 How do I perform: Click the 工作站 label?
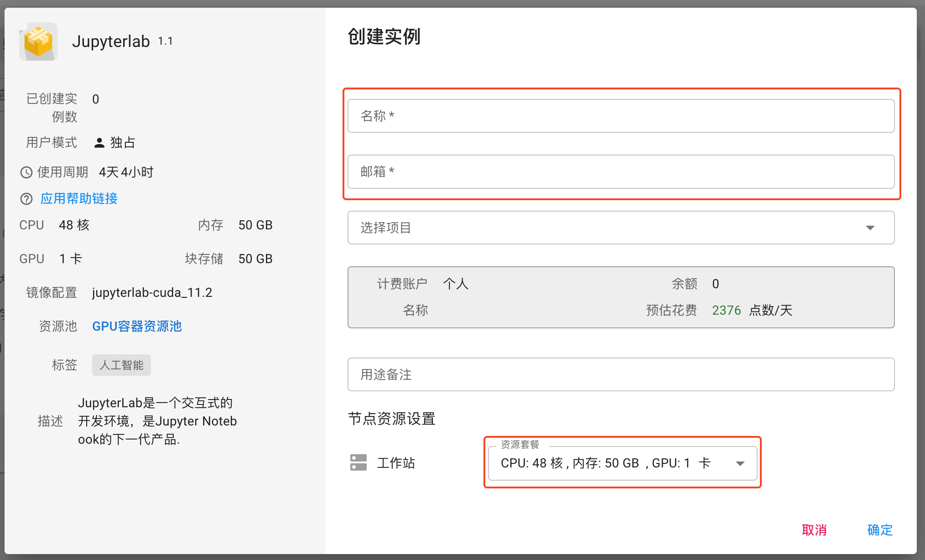point(396,463)
